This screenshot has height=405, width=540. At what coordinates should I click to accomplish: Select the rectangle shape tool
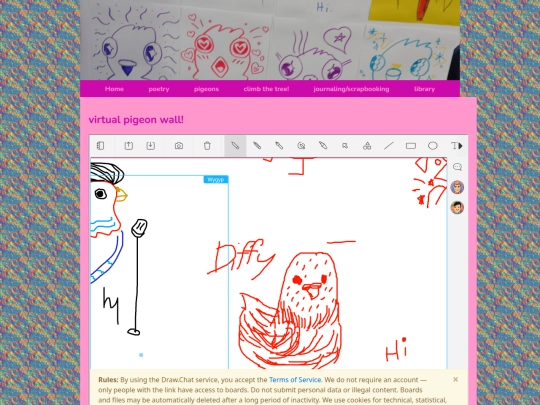pyautogui.click(x=411, y=146)
